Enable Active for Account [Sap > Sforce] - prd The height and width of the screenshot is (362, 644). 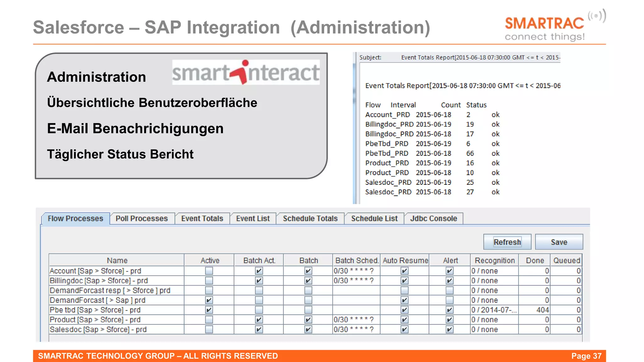tap(209, 271)
